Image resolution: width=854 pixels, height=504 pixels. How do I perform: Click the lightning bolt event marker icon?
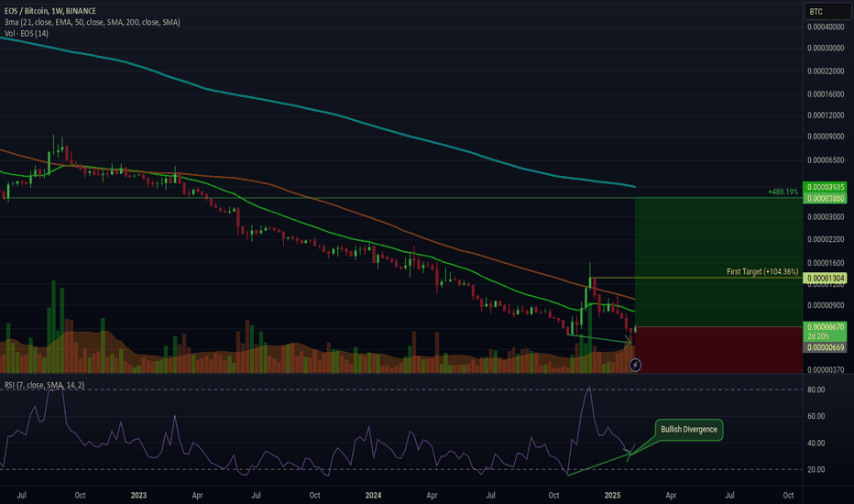[635, 365]
